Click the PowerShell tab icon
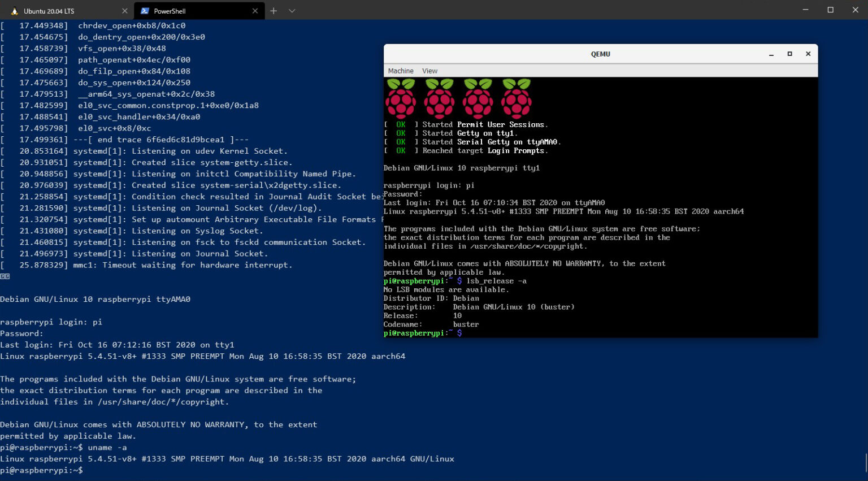 pos(145,11)
